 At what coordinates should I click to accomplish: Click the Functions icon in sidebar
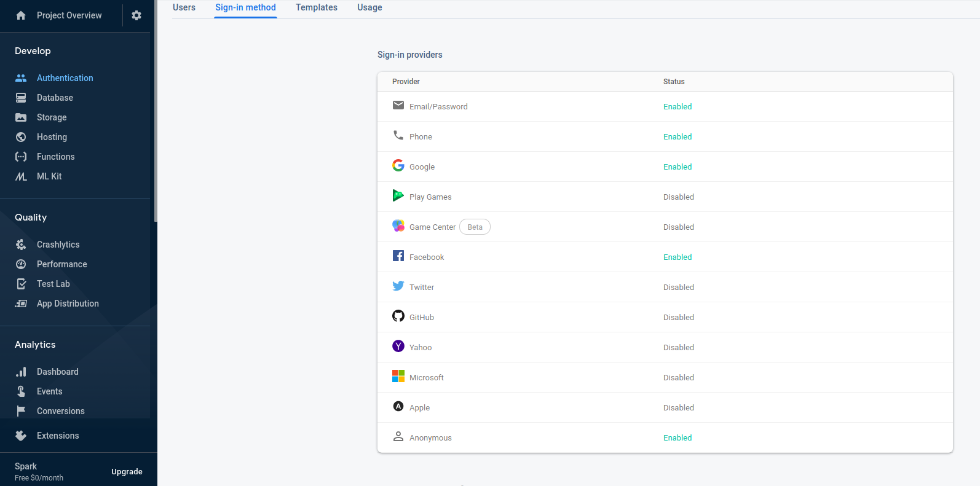tap(21, 157)
